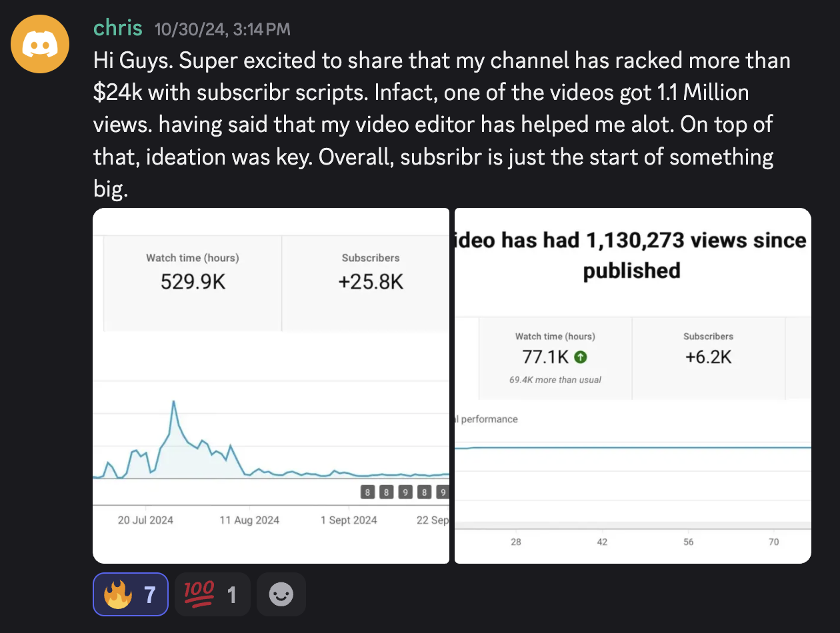
Task: Click the Watch time 77.1K value
Action: (546, 357)
